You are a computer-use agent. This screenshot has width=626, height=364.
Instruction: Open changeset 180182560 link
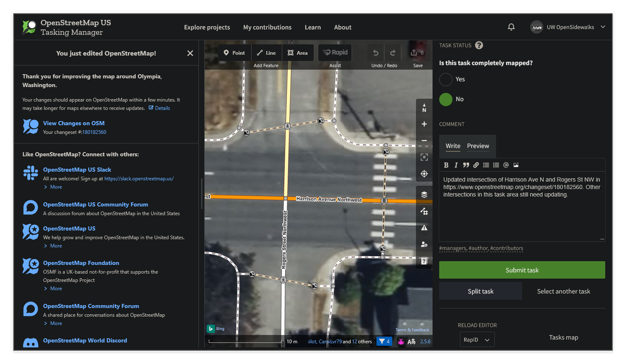pos(94,132)
